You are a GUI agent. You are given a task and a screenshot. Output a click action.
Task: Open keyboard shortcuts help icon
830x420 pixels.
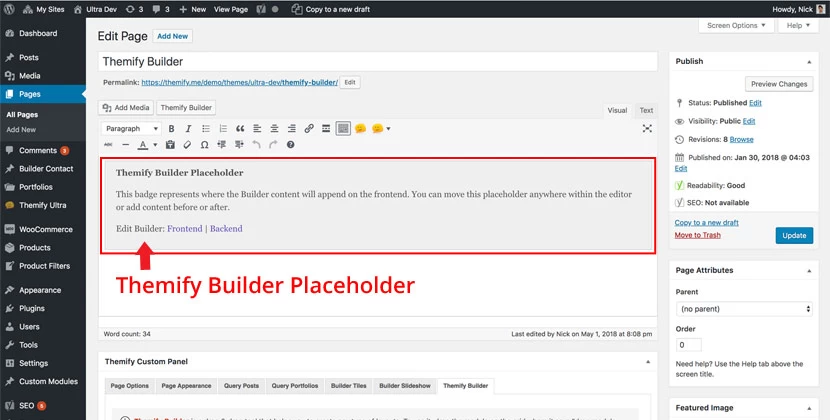coord(290,145)
